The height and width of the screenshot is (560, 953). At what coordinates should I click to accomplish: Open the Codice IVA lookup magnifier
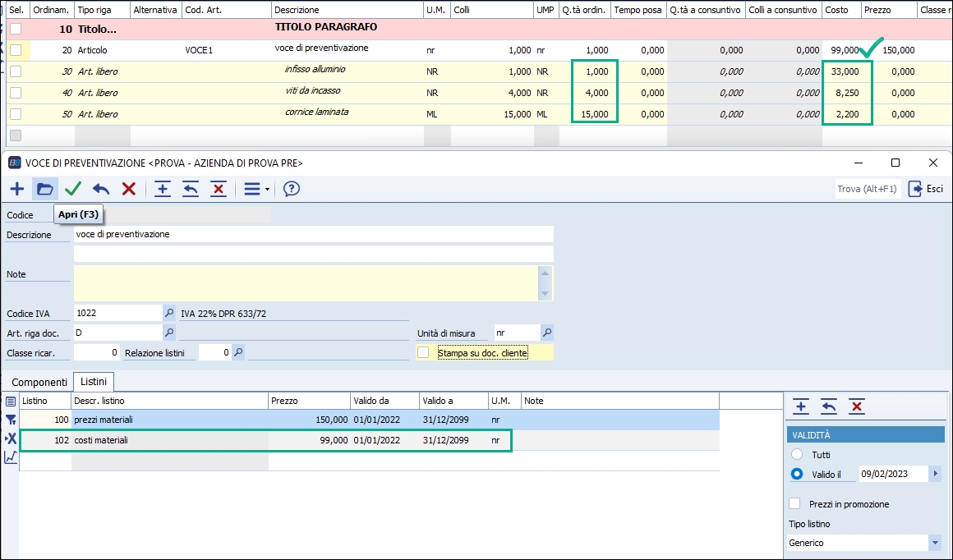click(169, 313)
